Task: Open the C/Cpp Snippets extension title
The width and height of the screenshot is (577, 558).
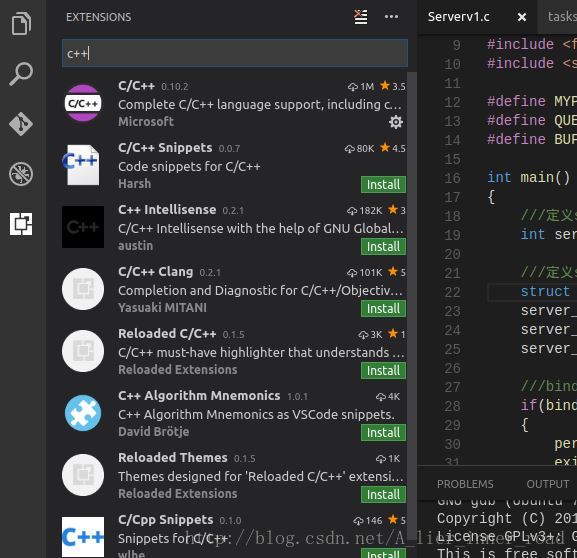Action: pos(166,520)
